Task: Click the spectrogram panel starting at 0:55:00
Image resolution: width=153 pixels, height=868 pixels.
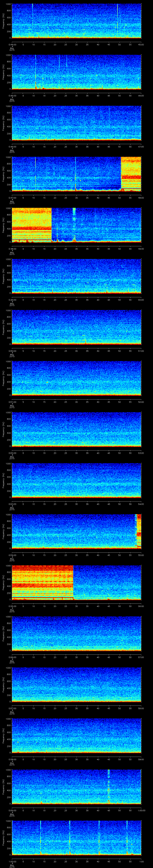Action: 77,582
